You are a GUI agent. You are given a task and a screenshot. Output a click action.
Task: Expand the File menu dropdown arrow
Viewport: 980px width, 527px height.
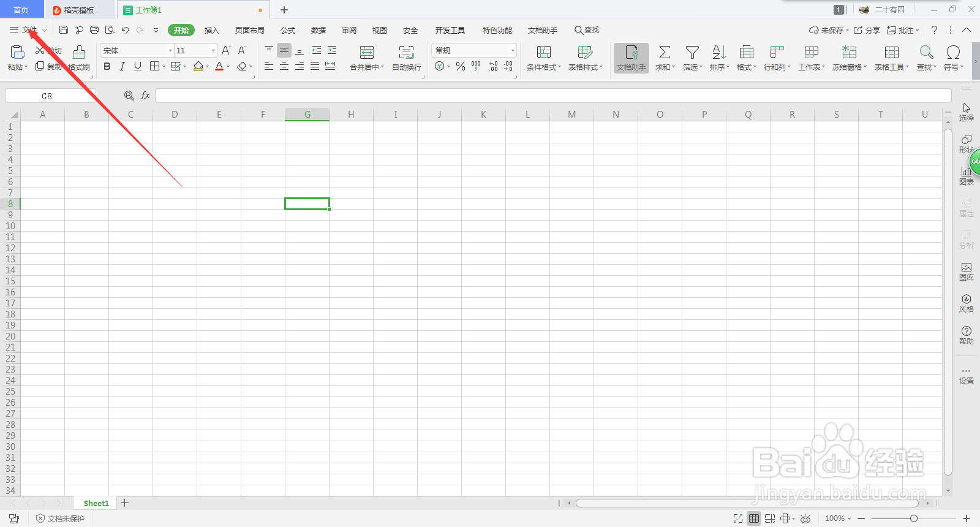[45, 30]
